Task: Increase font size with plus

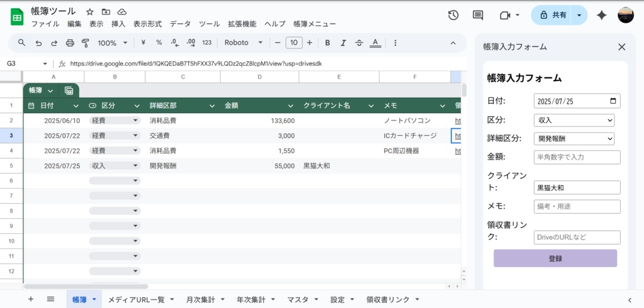Action: click(309, 43)
